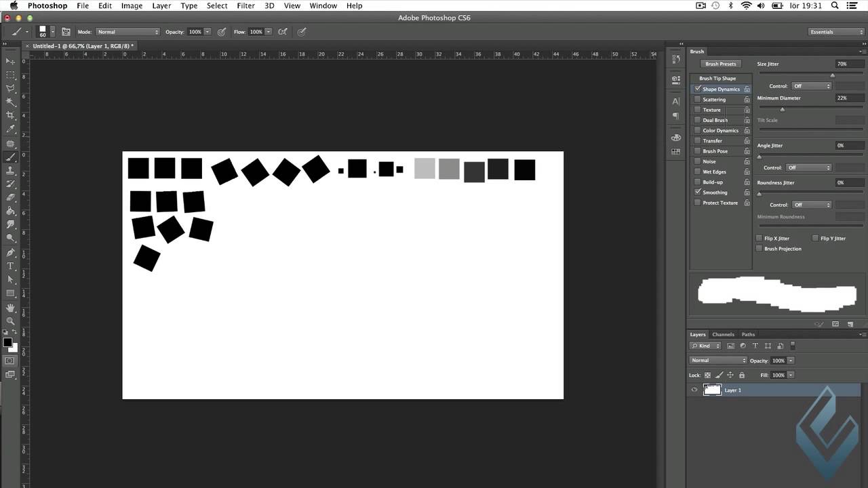This screenshot has width=868, height=488.
Task: Select the Hand tool
Action: pyautogui.click(x=10, y=308)
